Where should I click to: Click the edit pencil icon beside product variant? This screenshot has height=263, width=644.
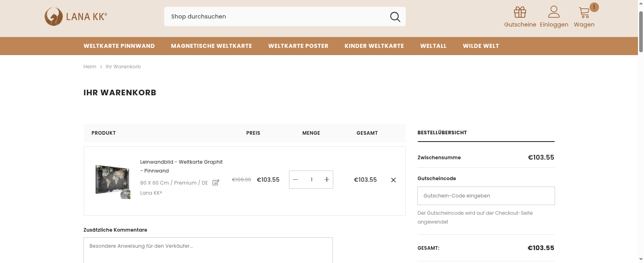point(216,183)
